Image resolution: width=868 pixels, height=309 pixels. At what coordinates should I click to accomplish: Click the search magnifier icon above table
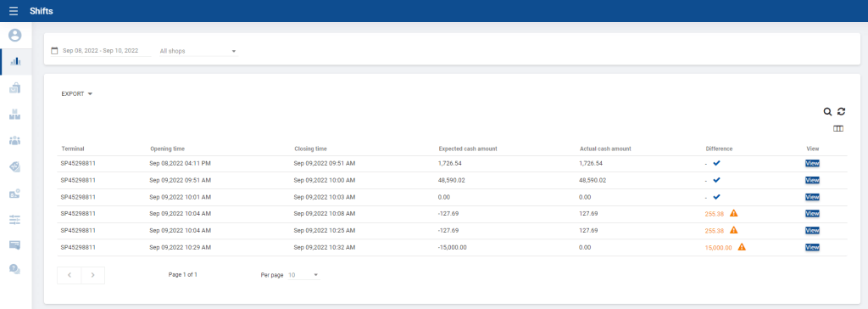827,111
